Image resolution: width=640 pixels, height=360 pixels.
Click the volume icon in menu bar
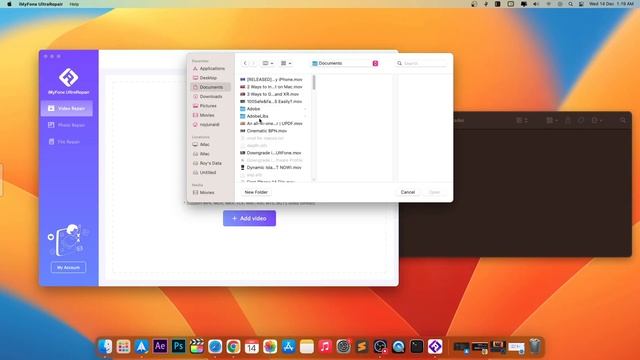pyautogui.click(x=536, y=4)
